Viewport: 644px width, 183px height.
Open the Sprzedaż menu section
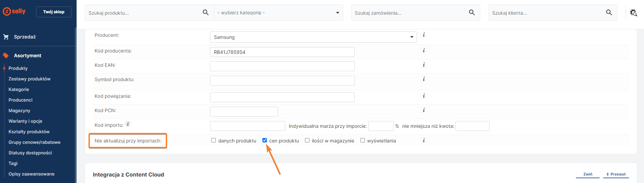tap(25, 37)
